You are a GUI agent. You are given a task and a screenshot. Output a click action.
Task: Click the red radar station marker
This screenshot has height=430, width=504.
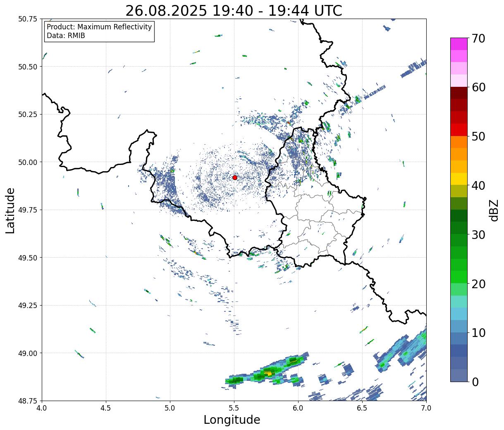235,177
